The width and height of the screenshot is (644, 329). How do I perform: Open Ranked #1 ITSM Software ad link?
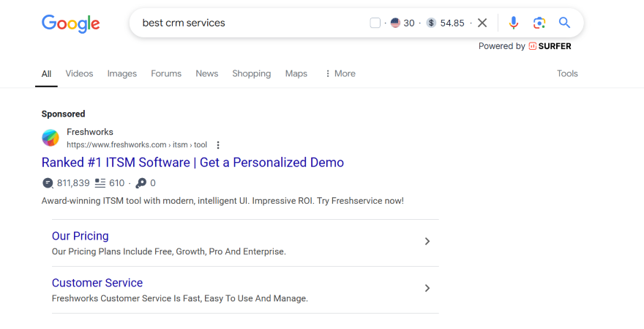click(x=192, y=163)
